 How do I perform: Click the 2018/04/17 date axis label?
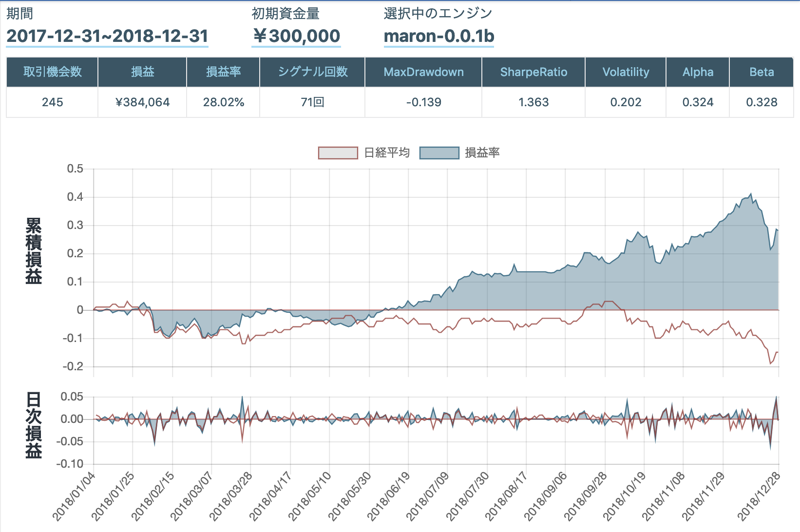pyautogui.click(x=271, y=496)
